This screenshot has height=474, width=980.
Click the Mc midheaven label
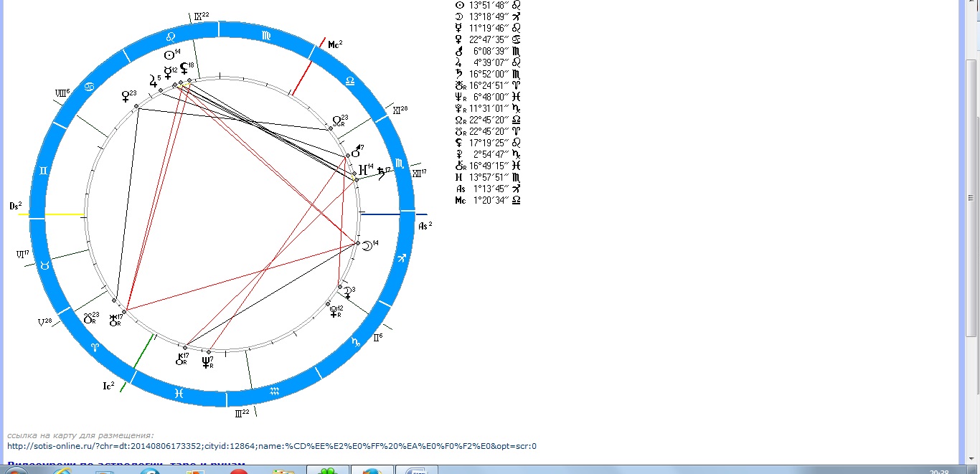(334, 44)
